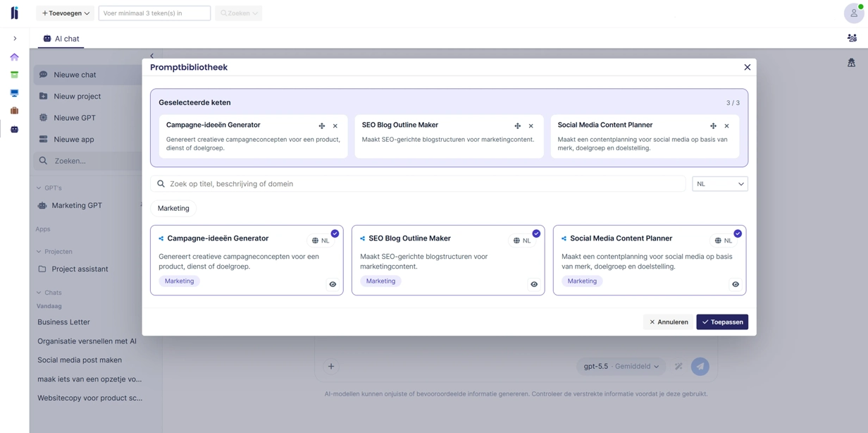This screenshot has height=433, width=868.
Task: Click the NL globe badge on SEO Blog Outline Maker card
Action: tap(522, 240)
